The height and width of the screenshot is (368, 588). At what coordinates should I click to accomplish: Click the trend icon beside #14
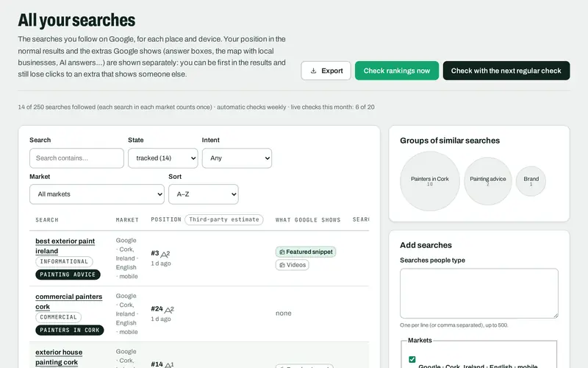169,364
